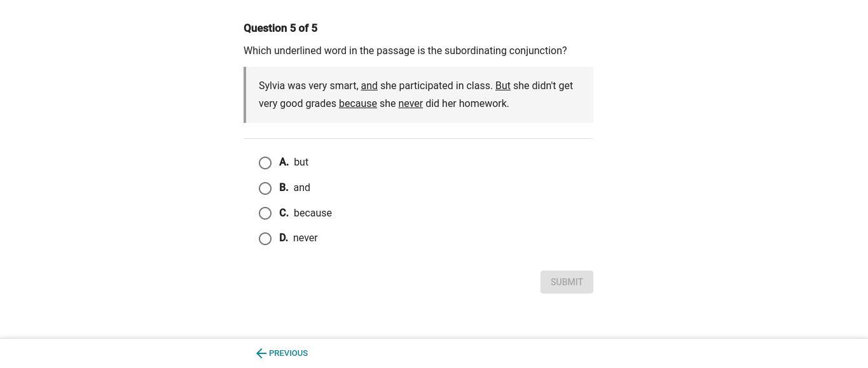Select radio button for option B
The image size is (868, 368).
265,188
